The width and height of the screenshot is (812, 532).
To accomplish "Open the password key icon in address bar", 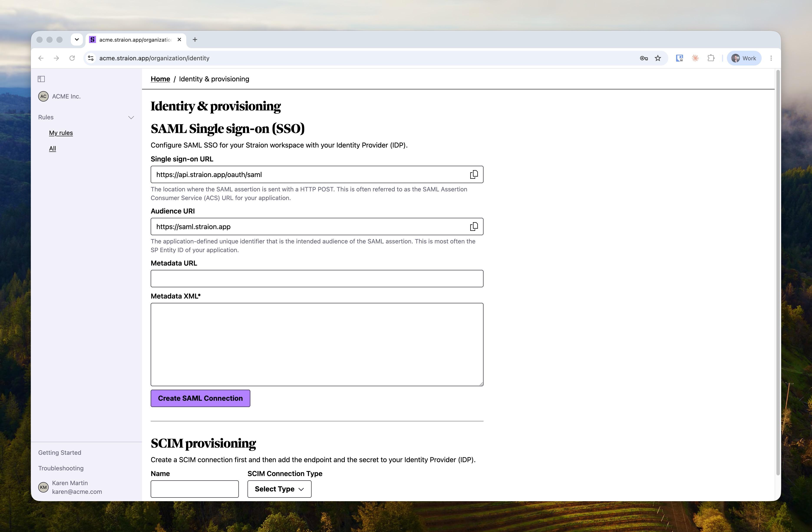I will click(644, 58).
